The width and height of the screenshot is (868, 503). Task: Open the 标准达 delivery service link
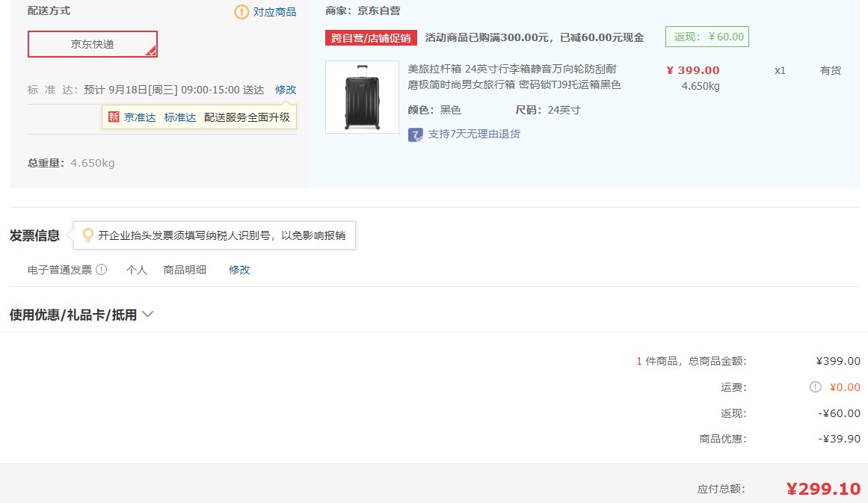point(180,117)
